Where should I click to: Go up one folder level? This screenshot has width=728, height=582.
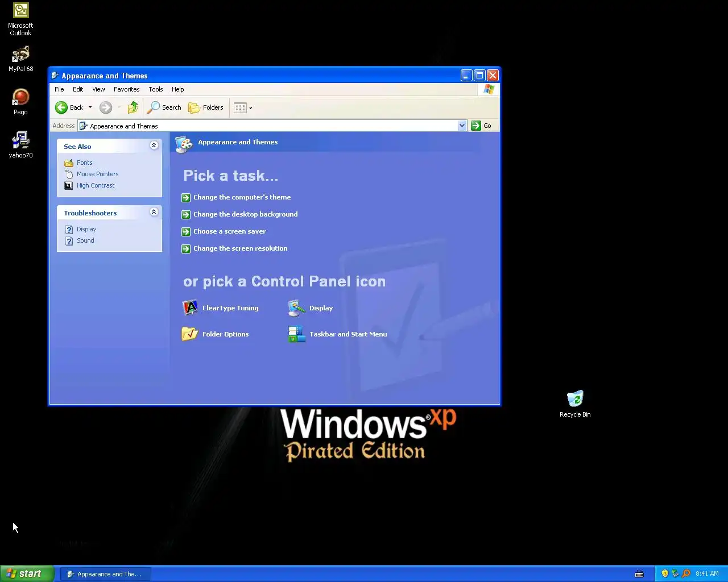(133, 107)
